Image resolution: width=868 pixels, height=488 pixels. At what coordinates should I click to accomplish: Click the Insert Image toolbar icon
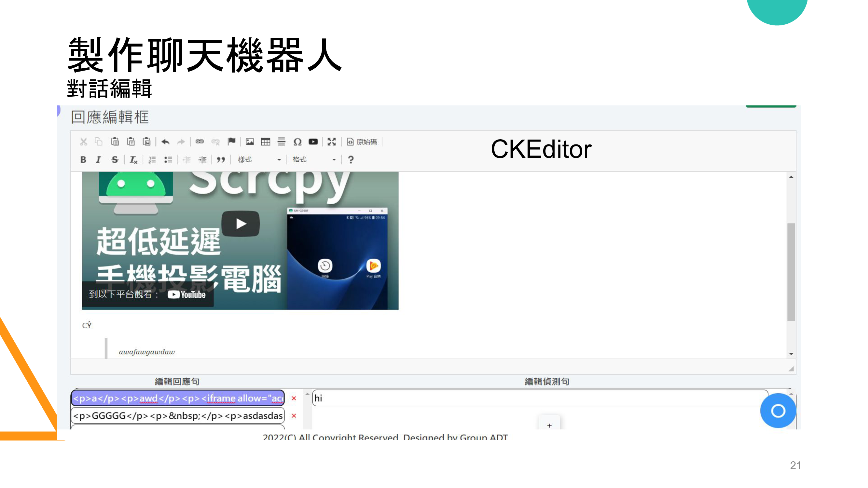point(250,142)
